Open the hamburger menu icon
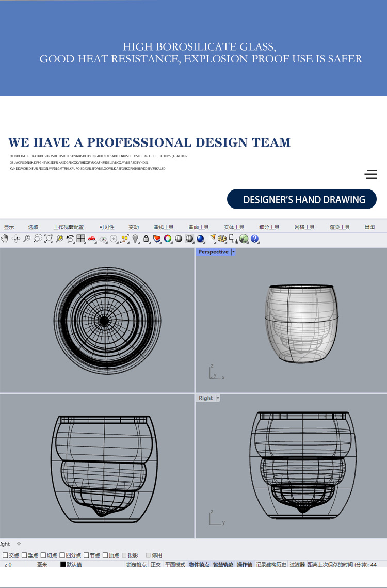This screenshot has height=588, width=387. click(x=370, y=174)
